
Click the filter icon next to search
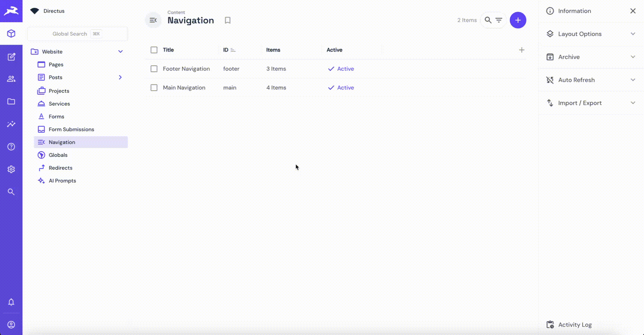[x=499, y=20]
